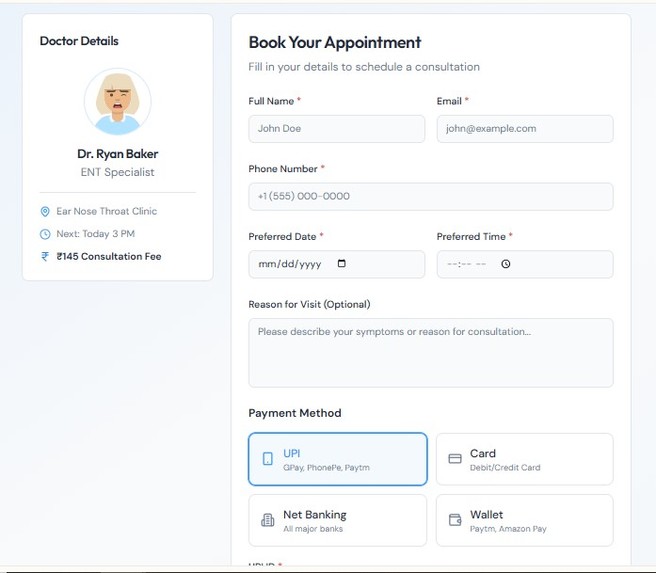Click the Preferred Date mm/dd/yyyy field
Screen dimensions: 656x573
click(x=337, y=264)
